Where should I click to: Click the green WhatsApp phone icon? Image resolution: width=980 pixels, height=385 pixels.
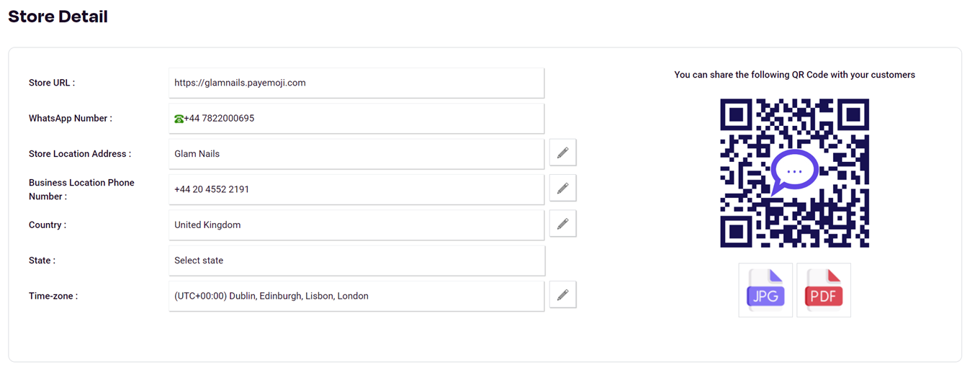179,119
